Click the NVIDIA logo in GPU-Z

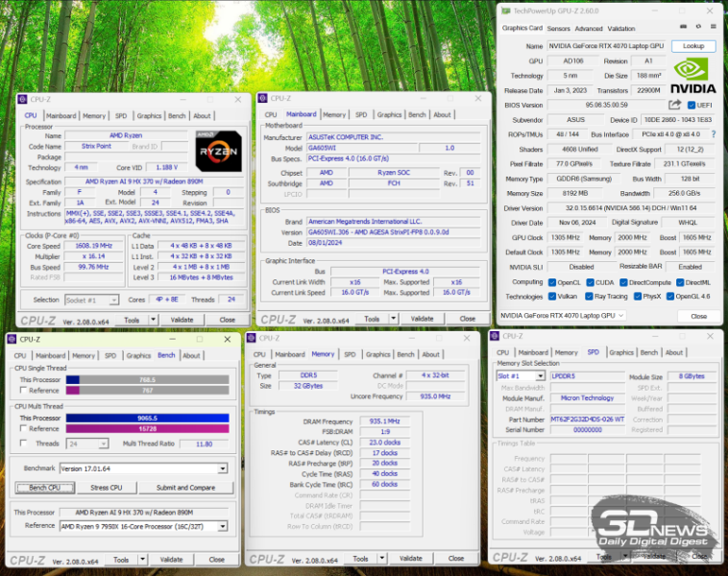(x=693, y=76)
